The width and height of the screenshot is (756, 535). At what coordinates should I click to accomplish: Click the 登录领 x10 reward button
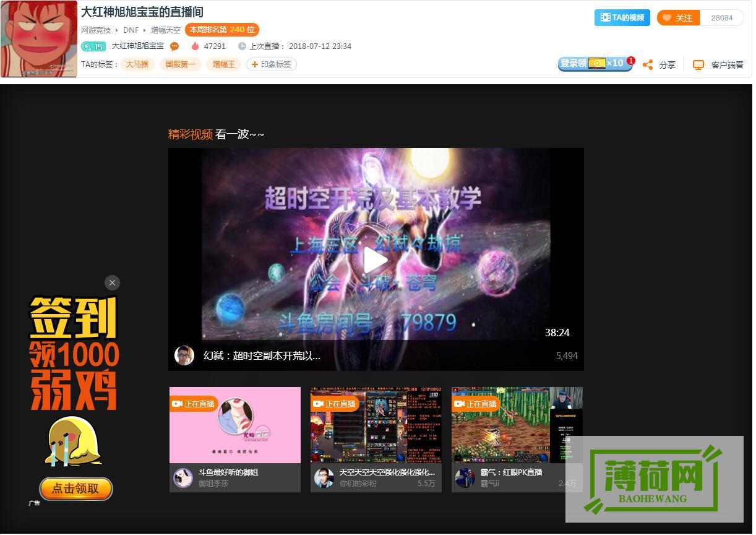pyautogui.click(x=595, y=64)
